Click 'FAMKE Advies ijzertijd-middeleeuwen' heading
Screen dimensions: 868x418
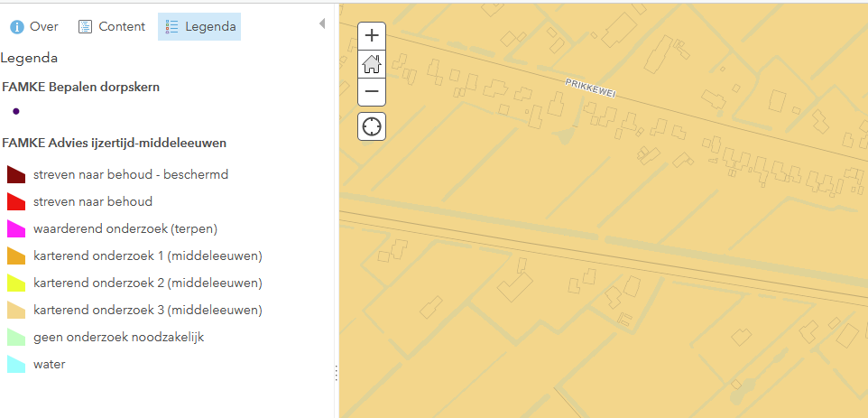pos(114,143)
